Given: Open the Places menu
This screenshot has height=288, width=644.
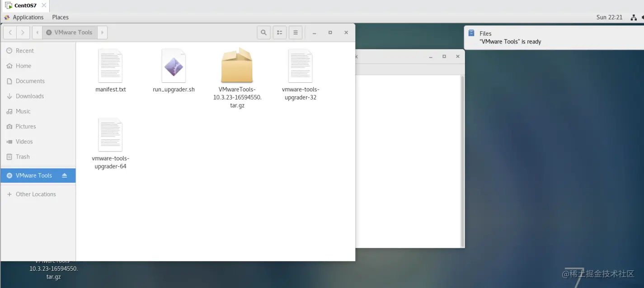Looking at the screenshot, I should click(x=60, y=17).
